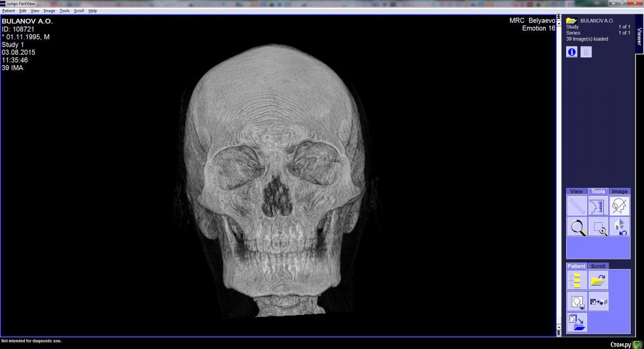Open the Patient menu in menu bar

coord(8,11)
